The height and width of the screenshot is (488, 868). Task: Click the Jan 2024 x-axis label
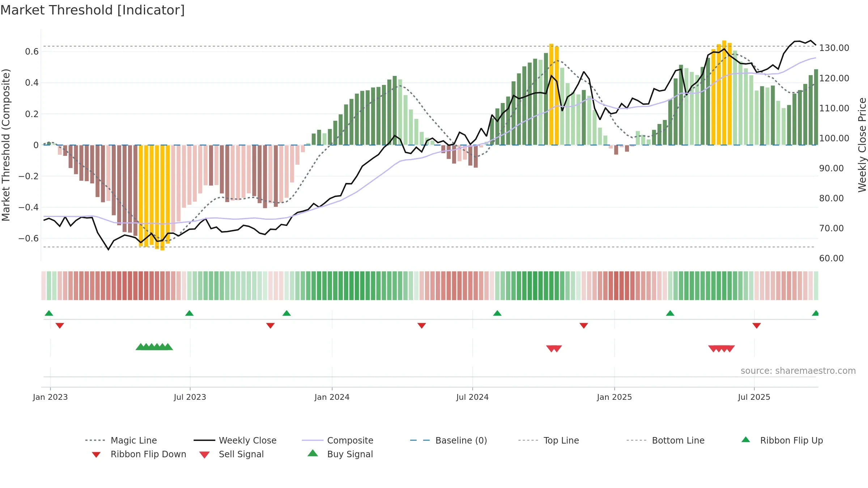pos(332,397)
